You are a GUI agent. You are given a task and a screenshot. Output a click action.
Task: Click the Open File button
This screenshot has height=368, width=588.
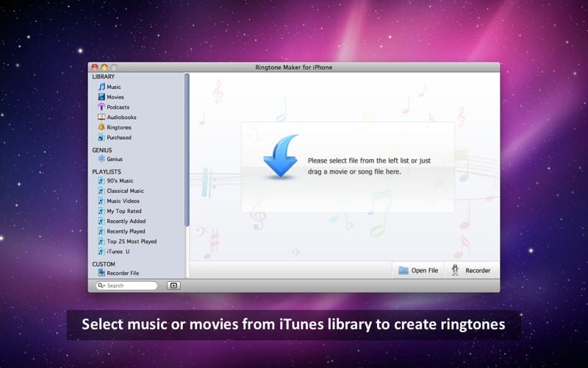[x=418, y=270]
